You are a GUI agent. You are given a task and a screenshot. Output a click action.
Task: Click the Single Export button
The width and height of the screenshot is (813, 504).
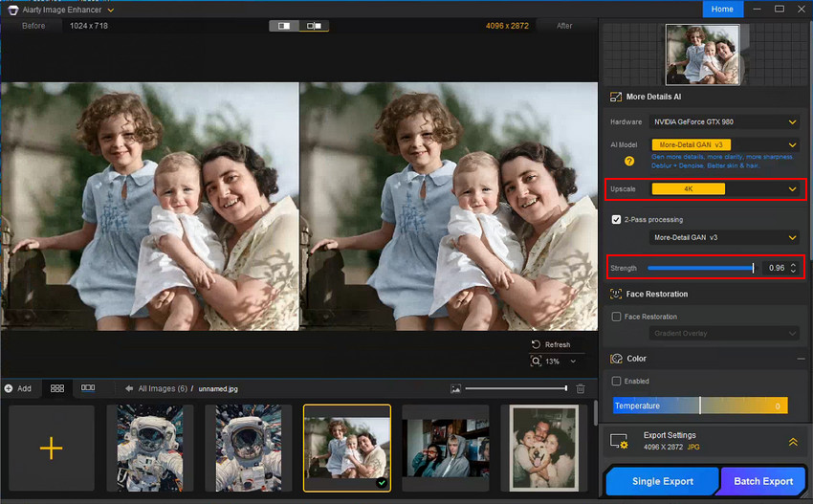[x=663, y=481]
